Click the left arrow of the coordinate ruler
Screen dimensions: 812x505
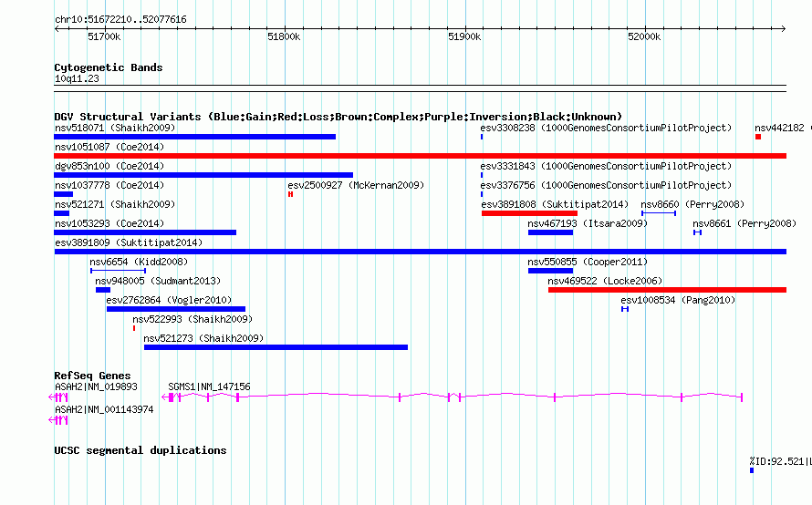(57, 29)
